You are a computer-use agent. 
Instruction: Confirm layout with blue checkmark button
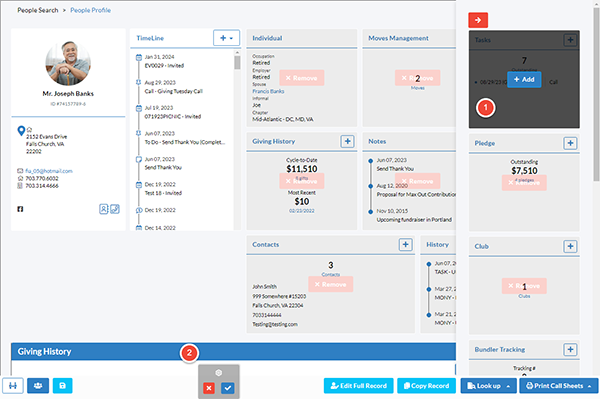click(x=228, y=388)
